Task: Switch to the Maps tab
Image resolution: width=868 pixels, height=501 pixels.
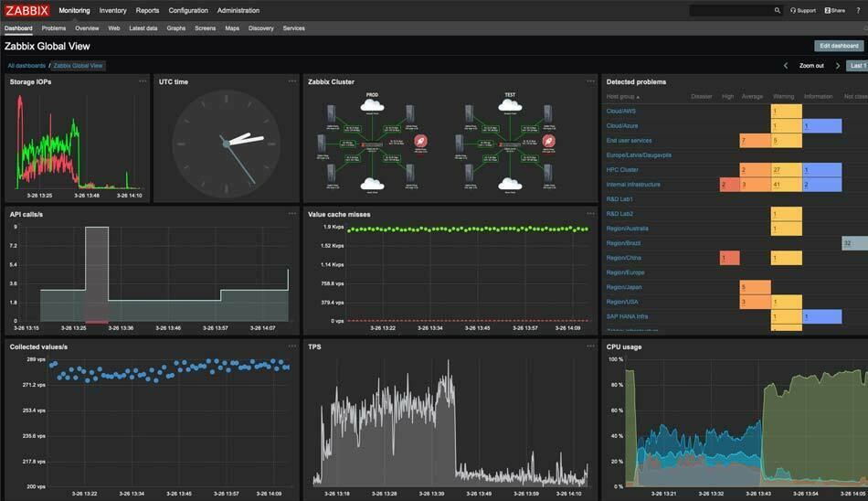Action: [232, 28]
